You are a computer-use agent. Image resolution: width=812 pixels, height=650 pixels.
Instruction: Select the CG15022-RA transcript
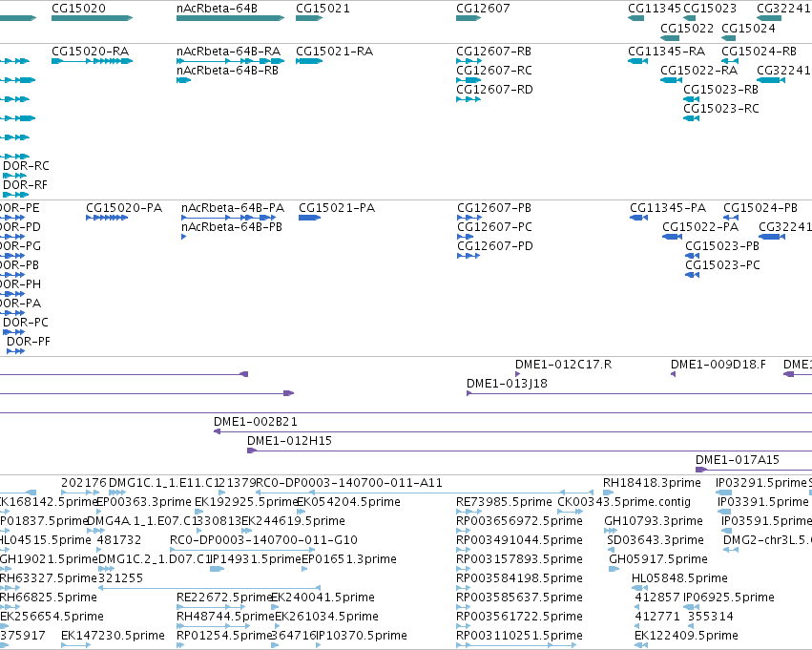click(x=671, y=80)
